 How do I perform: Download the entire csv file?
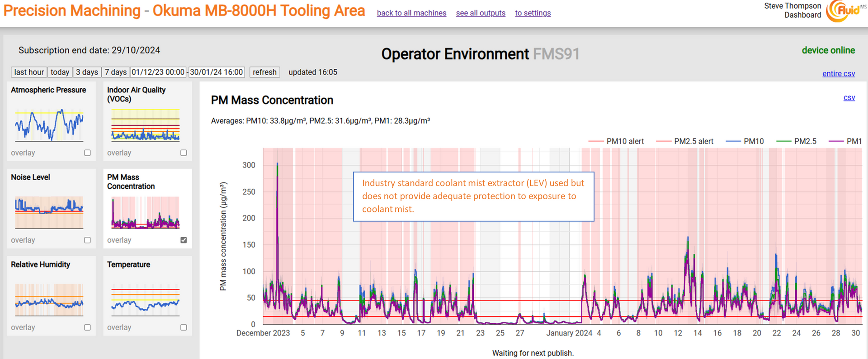(839, 73)
